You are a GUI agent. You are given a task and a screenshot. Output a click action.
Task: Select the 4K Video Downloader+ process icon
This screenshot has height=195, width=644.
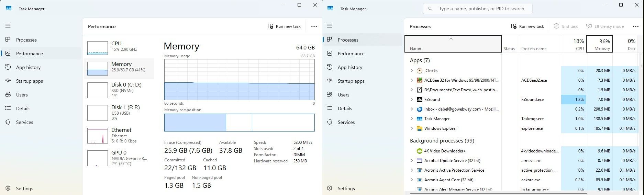419,151
